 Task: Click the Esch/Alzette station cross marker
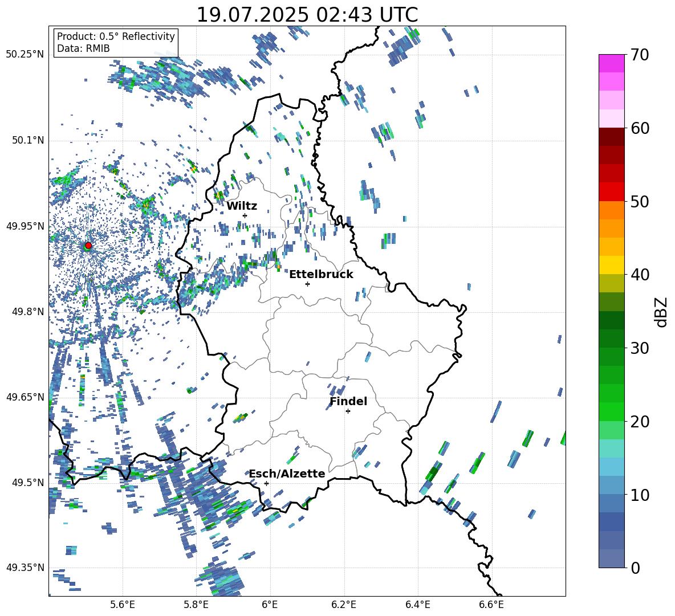coord(266,483)
